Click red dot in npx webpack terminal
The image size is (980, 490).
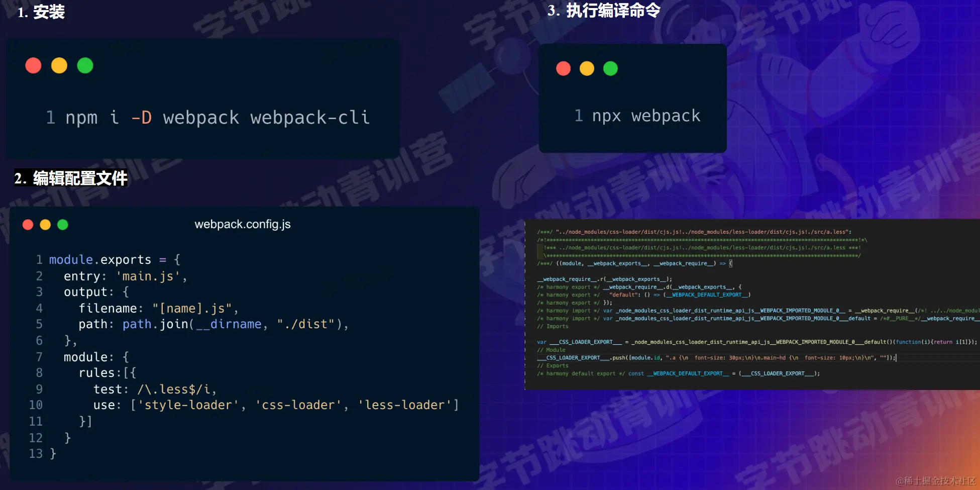(564, 68)
